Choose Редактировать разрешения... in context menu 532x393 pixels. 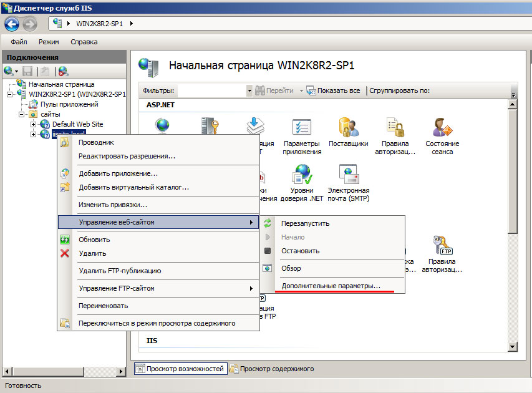click(158, 156)
